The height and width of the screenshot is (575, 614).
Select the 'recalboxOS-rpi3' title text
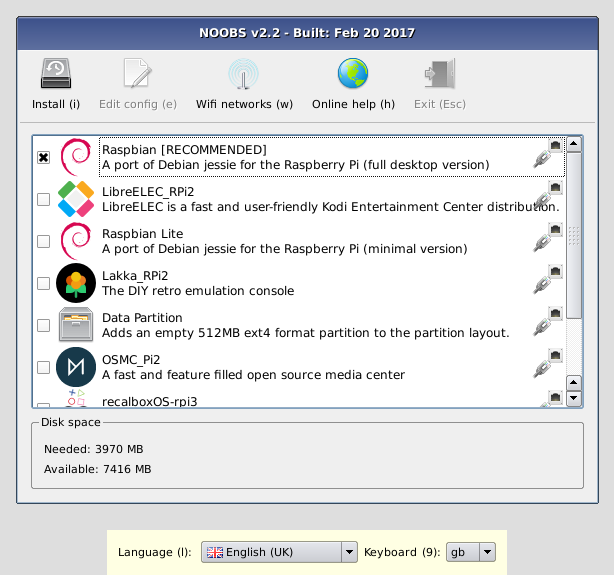(150, 401)
